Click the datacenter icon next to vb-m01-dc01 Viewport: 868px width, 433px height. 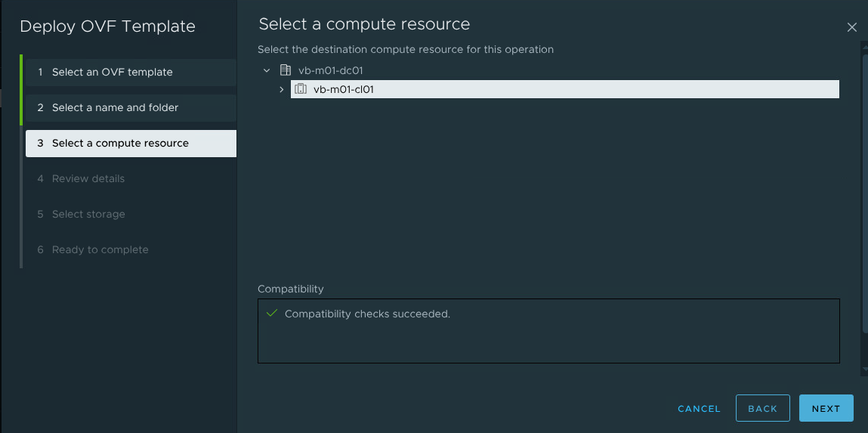tap(285, 70)
